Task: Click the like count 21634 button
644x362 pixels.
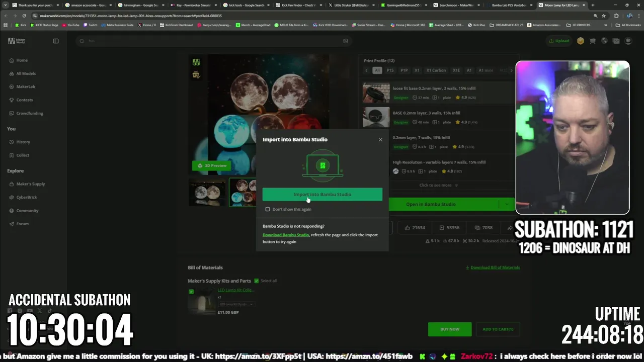Action: (x=415, y=228)
